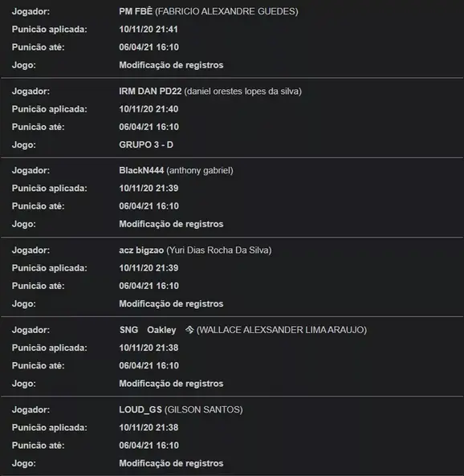Click the symbol icon after Oakley name

[189, 330]
